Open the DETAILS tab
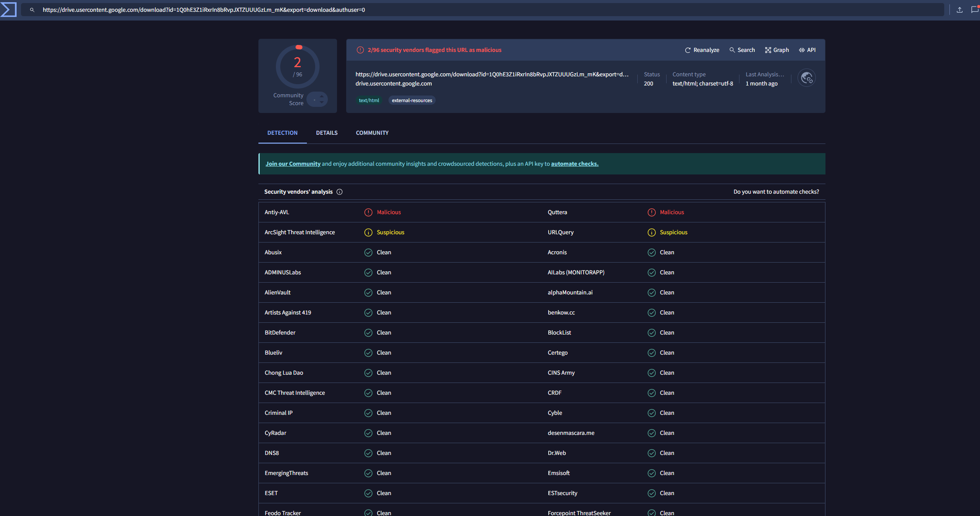 pyautogui.click(x=327, y=133)
